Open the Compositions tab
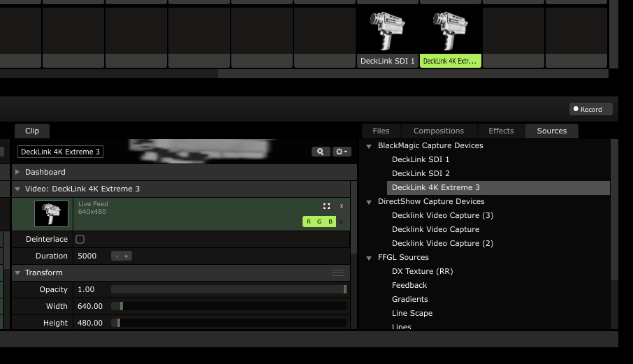 click(438, 131)
